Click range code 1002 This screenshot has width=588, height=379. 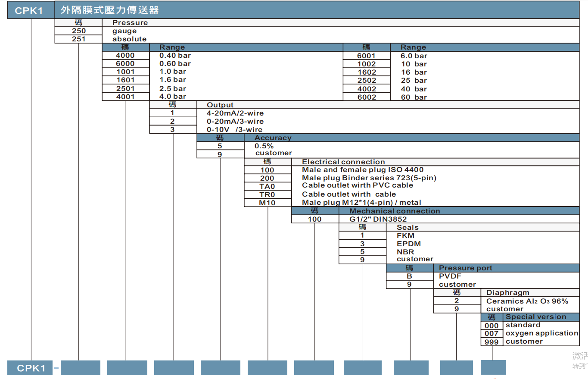coord(367,64)
